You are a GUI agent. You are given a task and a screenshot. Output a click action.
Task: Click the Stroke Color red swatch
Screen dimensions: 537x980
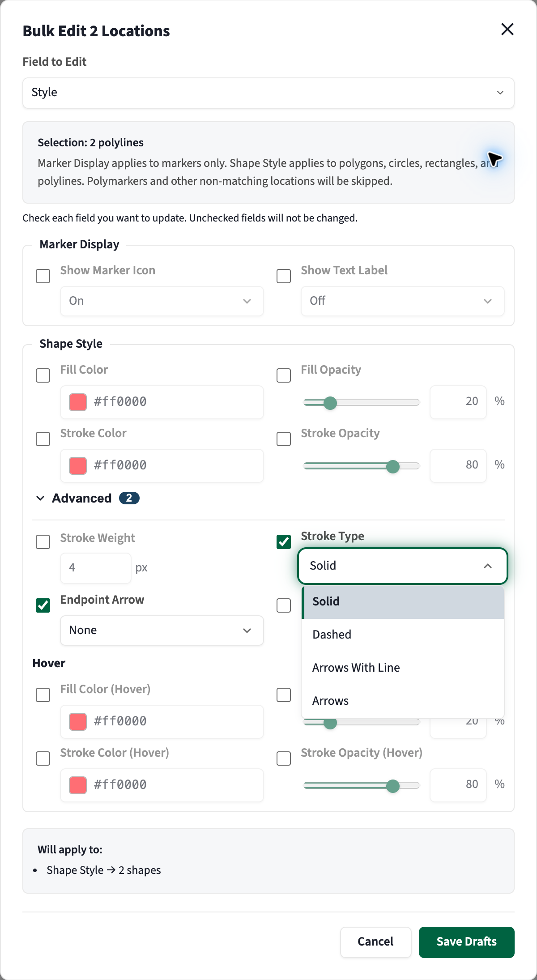pos(78,466)
